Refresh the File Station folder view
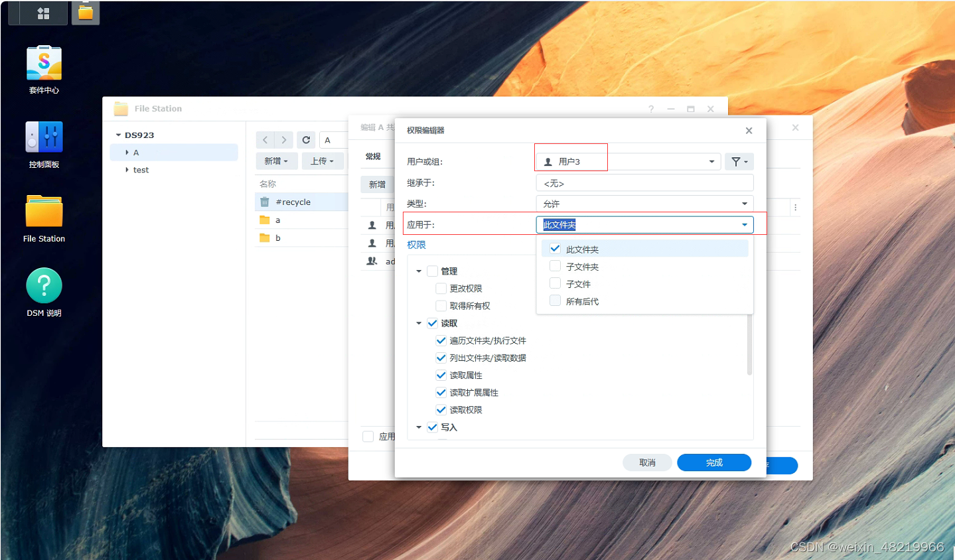 coord(306,139)
